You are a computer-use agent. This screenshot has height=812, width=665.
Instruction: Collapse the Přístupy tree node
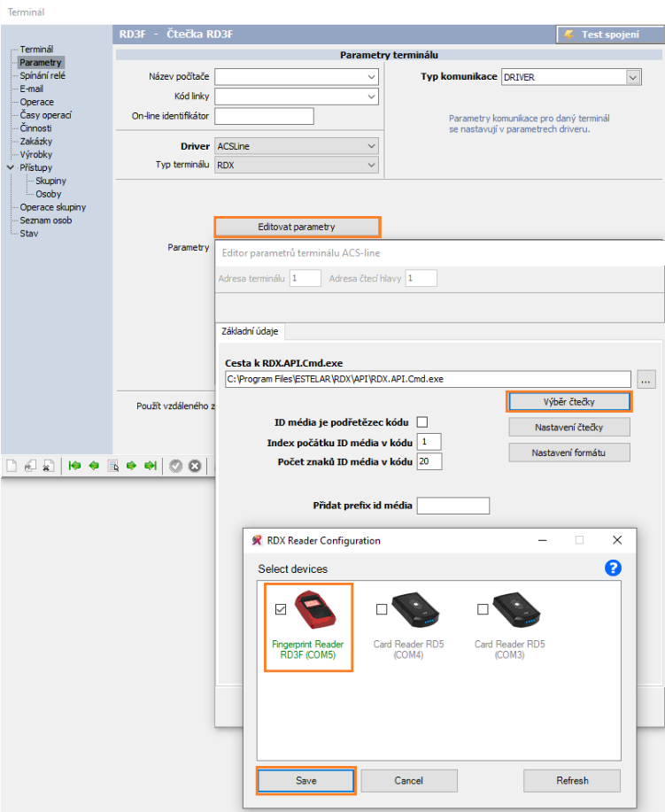(10, 167)
